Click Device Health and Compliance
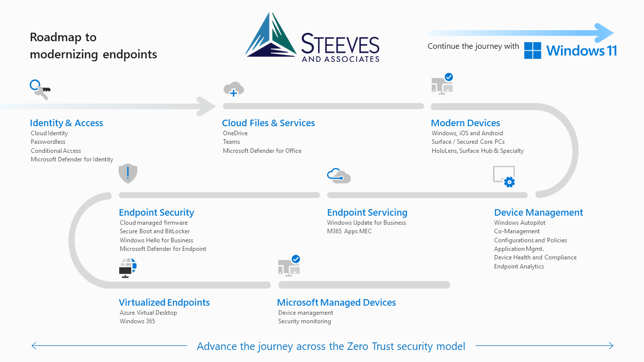 [535, 257]
